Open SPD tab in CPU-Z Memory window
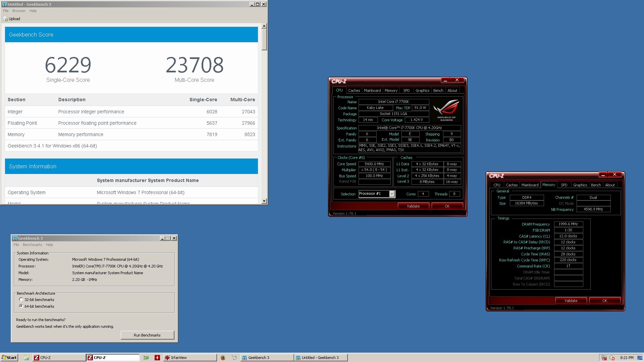This screenshot has height=362, width=644. click(x=564, y=185)
